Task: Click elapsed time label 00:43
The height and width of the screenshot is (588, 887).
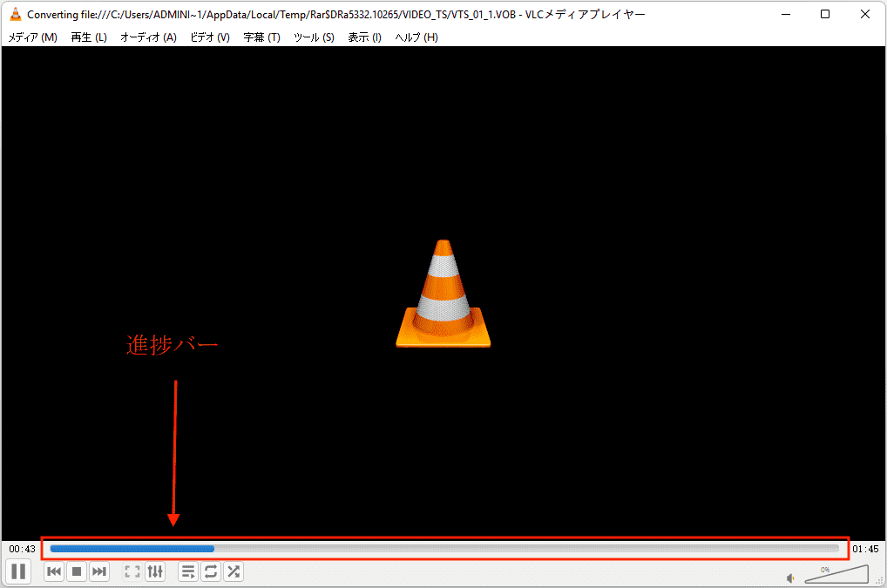Action: [x=22, y=549]
